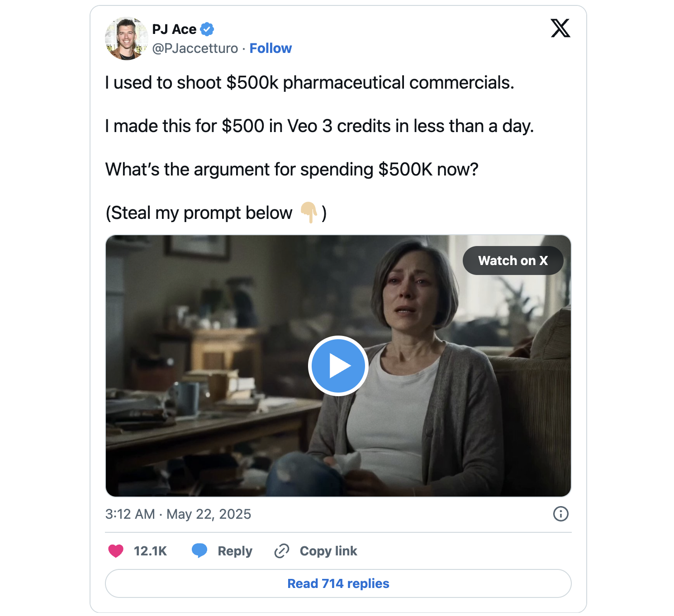The width and height of the screenshot is (674, 616).
Task: Click the pointing-down hand emoji
Action: 309,213
